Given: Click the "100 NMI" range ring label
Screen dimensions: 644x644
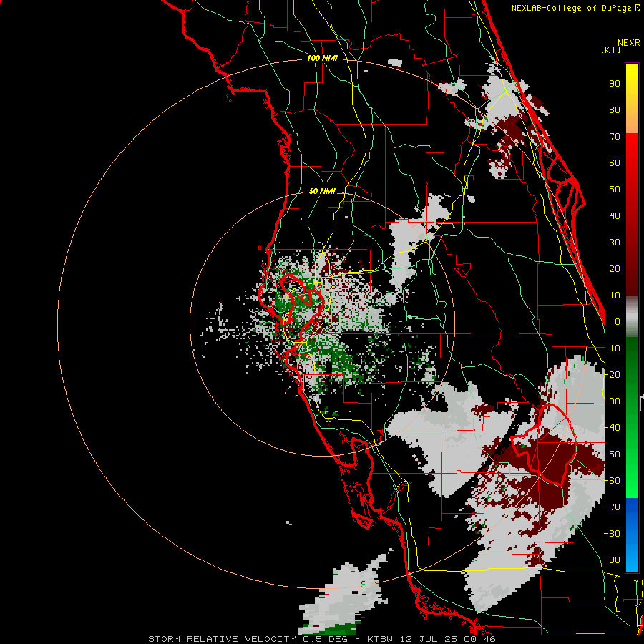Looking at the screenshot, I should coord(322,59).
